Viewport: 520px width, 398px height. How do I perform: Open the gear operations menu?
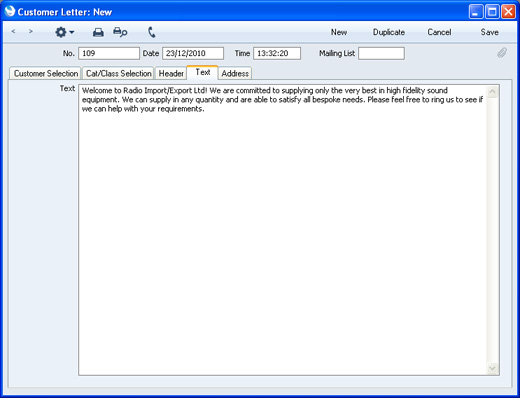[x=64, y=32]
